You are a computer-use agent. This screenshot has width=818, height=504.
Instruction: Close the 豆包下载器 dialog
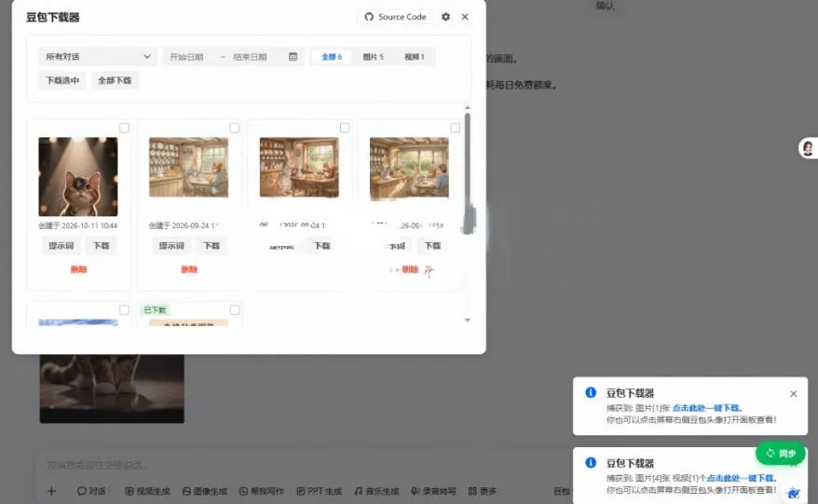[465, 17]
